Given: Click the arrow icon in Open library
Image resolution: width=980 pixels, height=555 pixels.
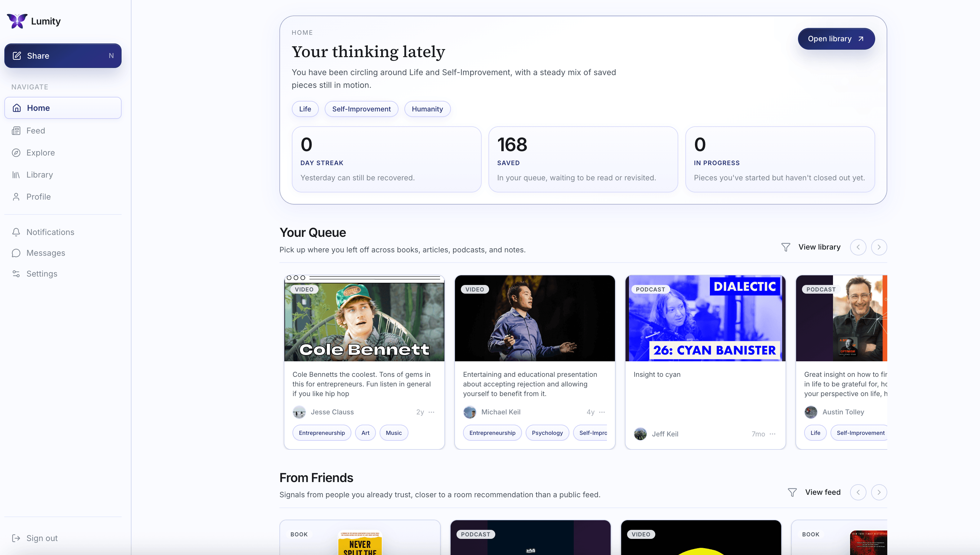Looking at the screenshot, I should coord(861,39).
